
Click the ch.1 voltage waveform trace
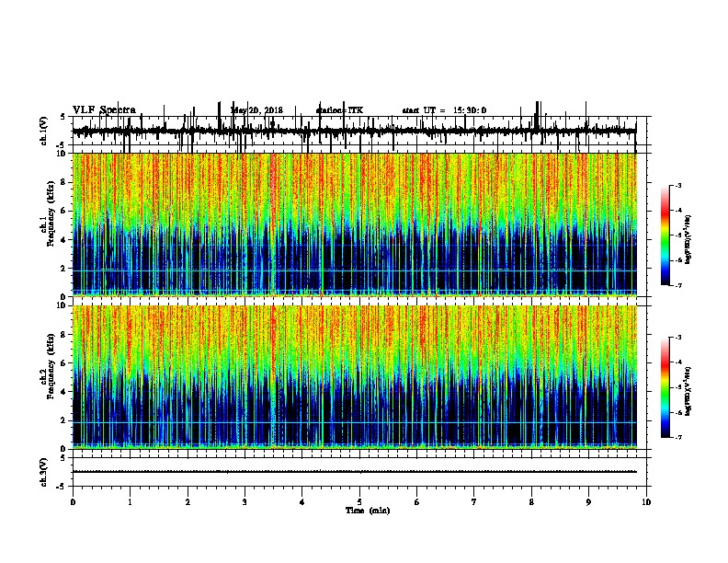coord(355,132)
